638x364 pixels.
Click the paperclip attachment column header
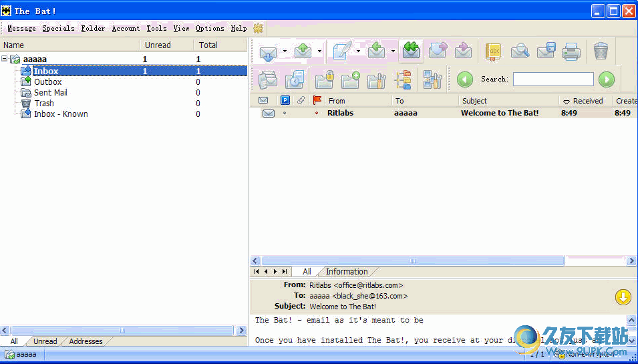[x=301, y=100]
